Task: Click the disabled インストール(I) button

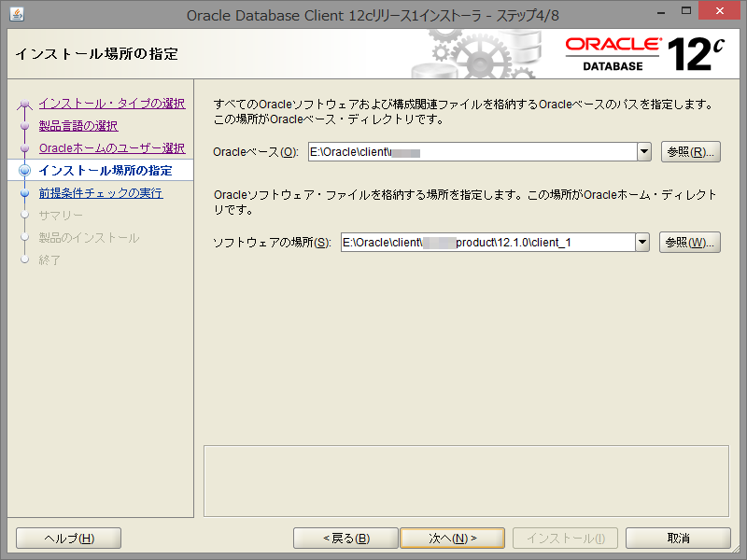Action: point(566,539)
